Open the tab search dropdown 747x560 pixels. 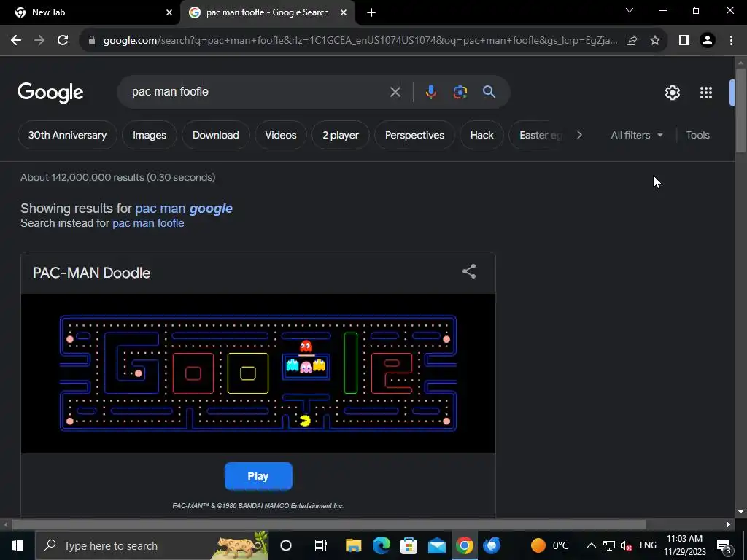[630, 10]
